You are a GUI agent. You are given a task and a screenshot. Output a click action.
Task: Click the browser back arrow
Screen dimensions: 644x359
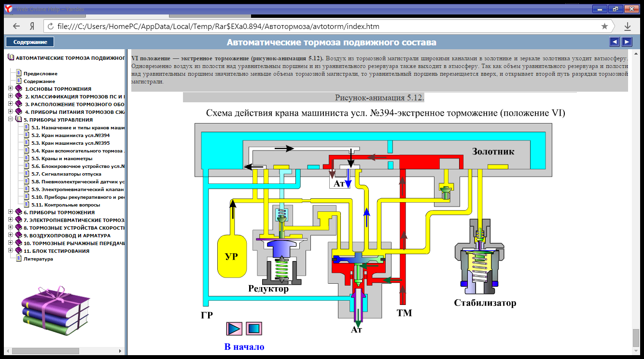tap(16, 27)
